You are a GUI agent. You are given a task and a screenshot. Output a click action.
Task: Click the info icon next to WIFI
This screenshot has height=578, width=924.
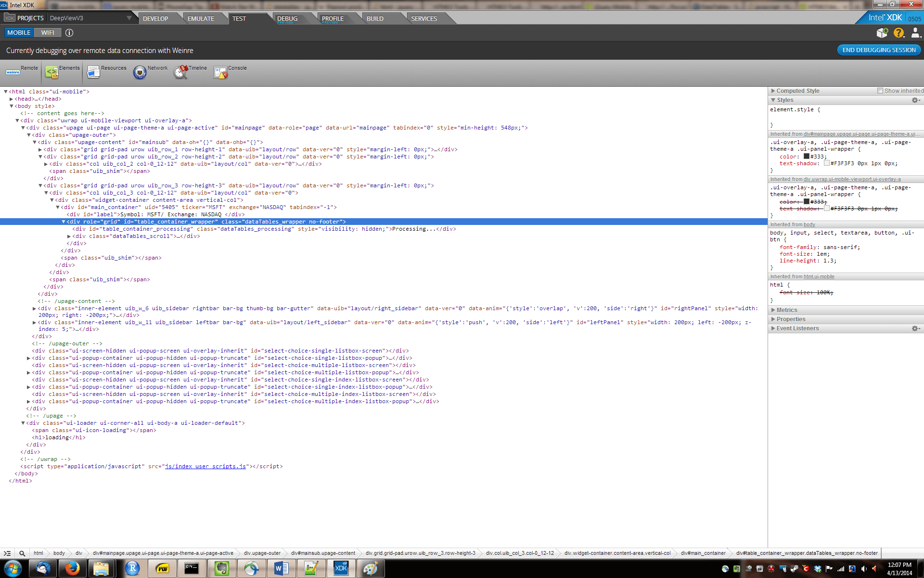point(69,33)
